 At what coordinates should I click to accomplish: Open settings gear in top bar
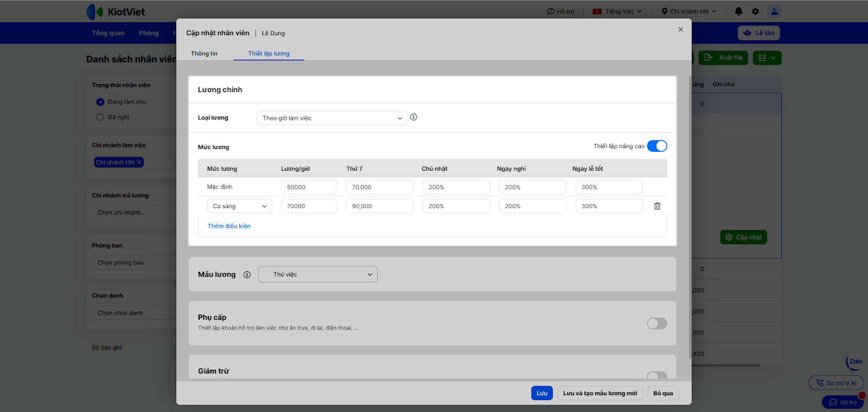[x=755, y=11]
